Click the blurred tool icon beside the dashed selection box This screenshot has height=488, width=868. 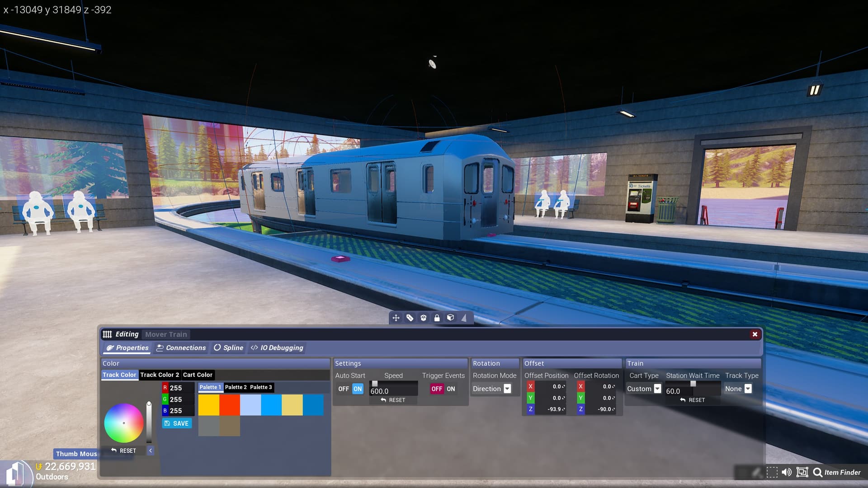[757, 473]
